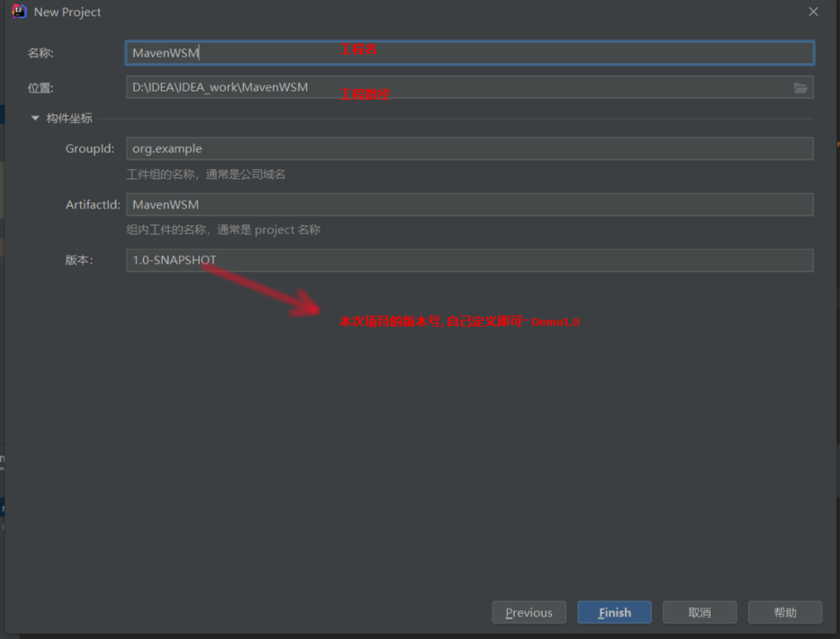Viewport: 840px width, 639px height.
Task: Close the New Project dialog
Action: pos(814,12)
